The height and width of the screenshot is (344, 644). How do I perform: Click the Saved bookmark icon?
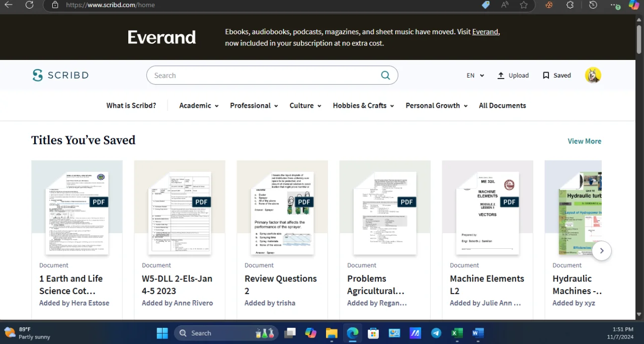pyautogui.click(x=546, y=76)
